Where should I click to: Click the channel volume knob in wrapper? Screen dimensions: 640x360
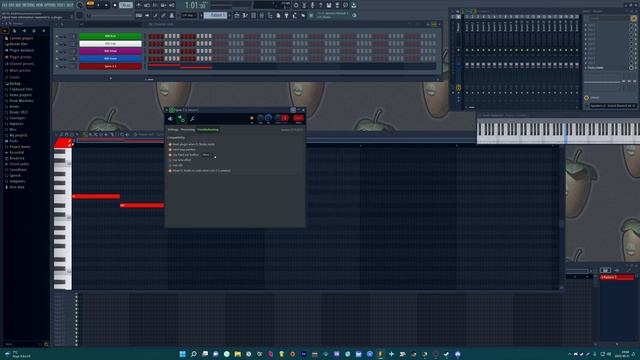(x=268, y=118)
